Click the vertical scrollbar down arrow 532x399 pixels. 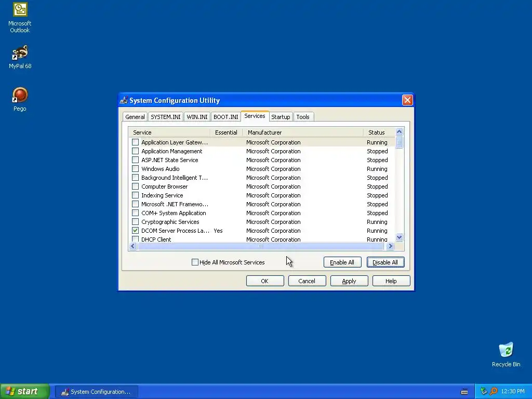[x=400, y=237]
